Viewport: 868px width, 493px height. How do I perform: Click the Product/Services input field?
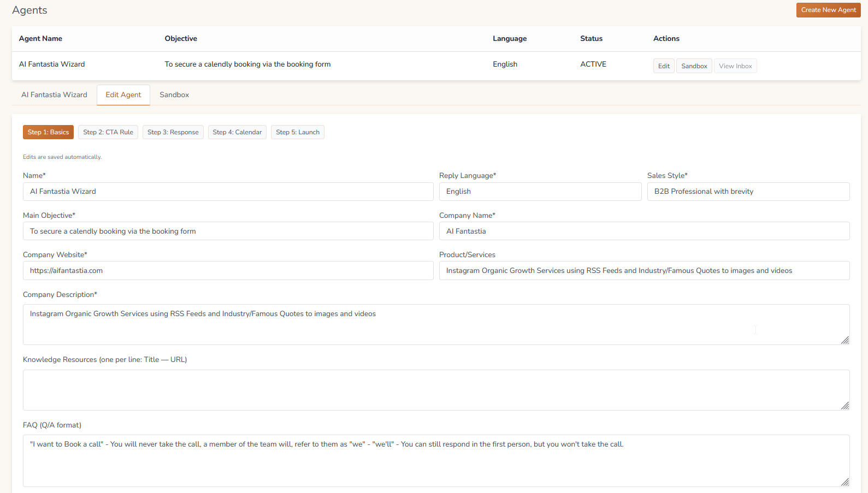coord(645,271)
